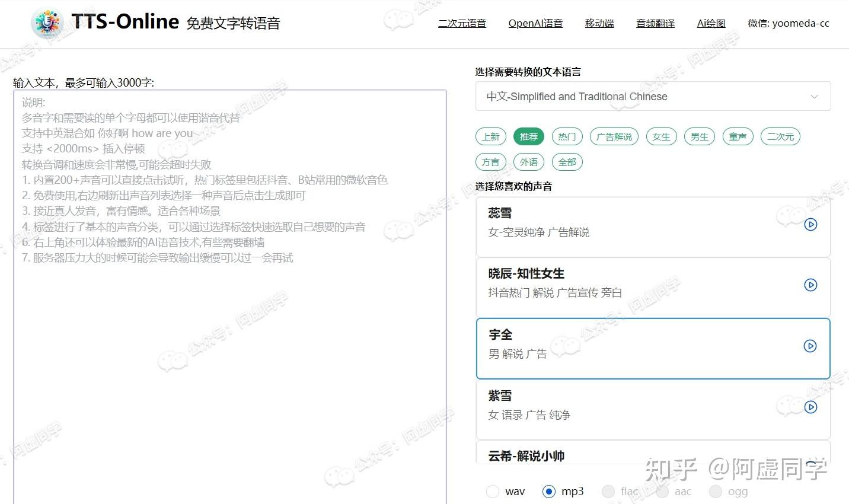Open the text language dropdown
The width and height of the screenshot is (849, 504).
tap(652, 96)
